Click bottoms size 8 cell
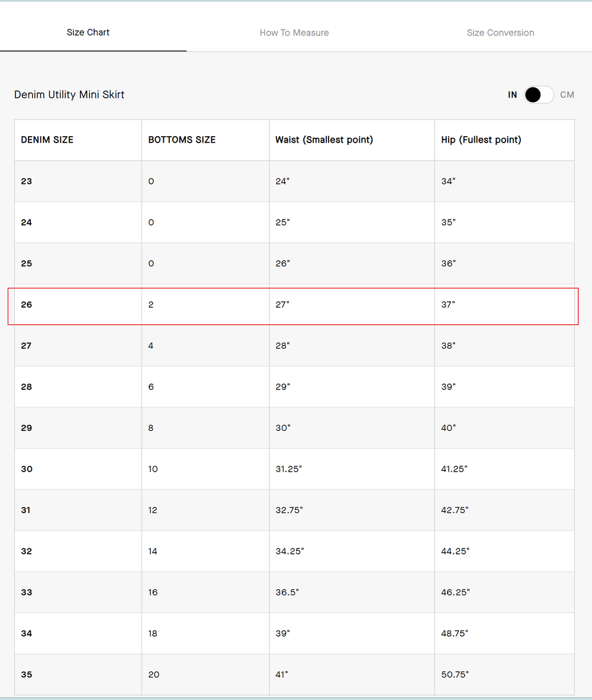Viewport: 592px width, 700px height. (205, 428)
